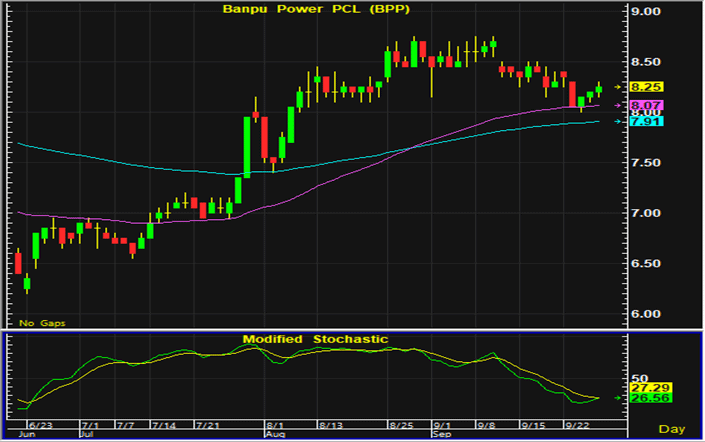Click the Aug month label
The width and height of the screenshot is (705, 442).
(277, 436)
